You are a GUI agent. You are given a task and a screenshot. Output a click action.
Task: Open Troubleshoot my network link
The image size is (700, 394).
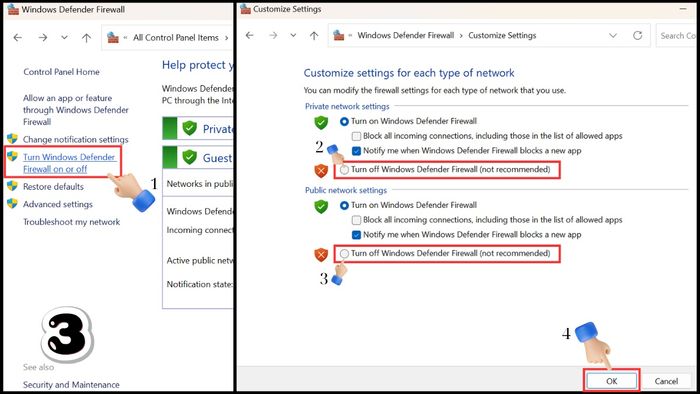click(71, 222)
